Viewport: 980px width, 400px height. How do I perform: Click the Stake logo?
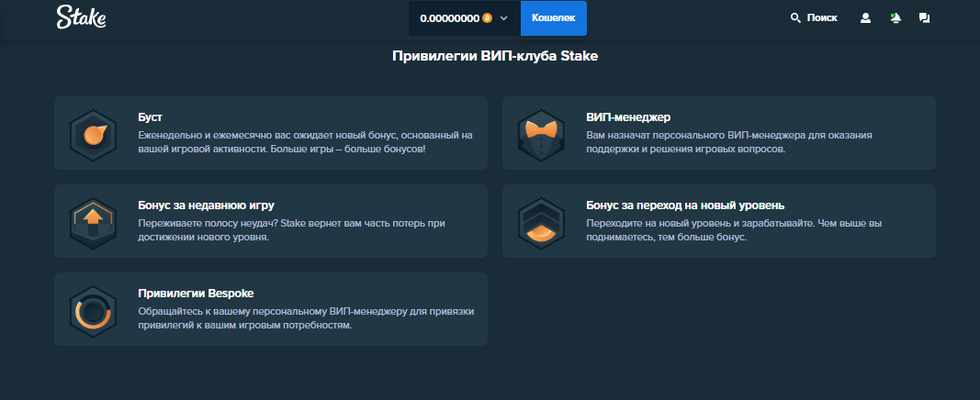[81, 17]
